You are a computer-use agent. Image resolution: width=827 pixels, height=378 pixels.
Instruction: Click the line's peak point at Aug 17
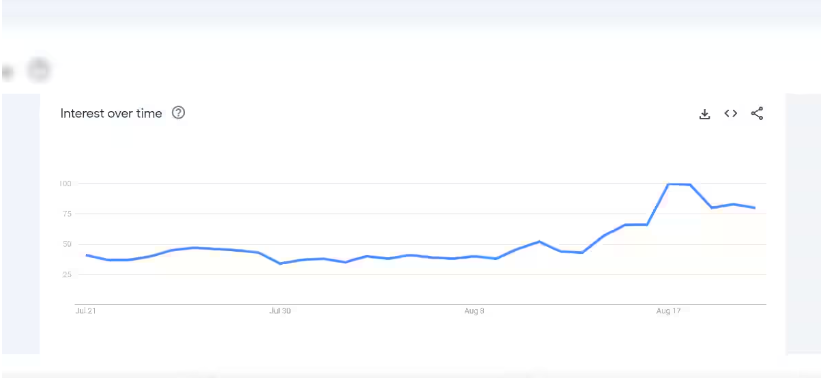[668, 184]
